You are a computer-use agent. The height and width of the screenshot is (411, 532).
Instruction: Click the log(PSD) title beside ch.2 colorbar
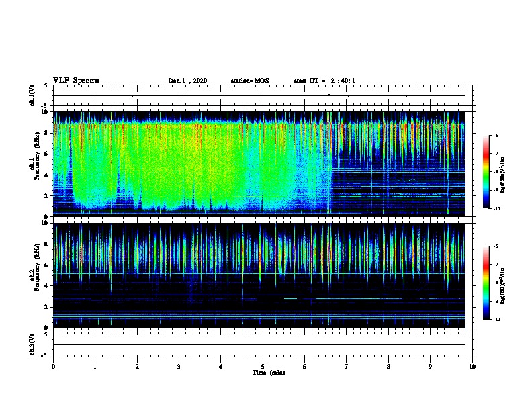(x=502, y=285)
